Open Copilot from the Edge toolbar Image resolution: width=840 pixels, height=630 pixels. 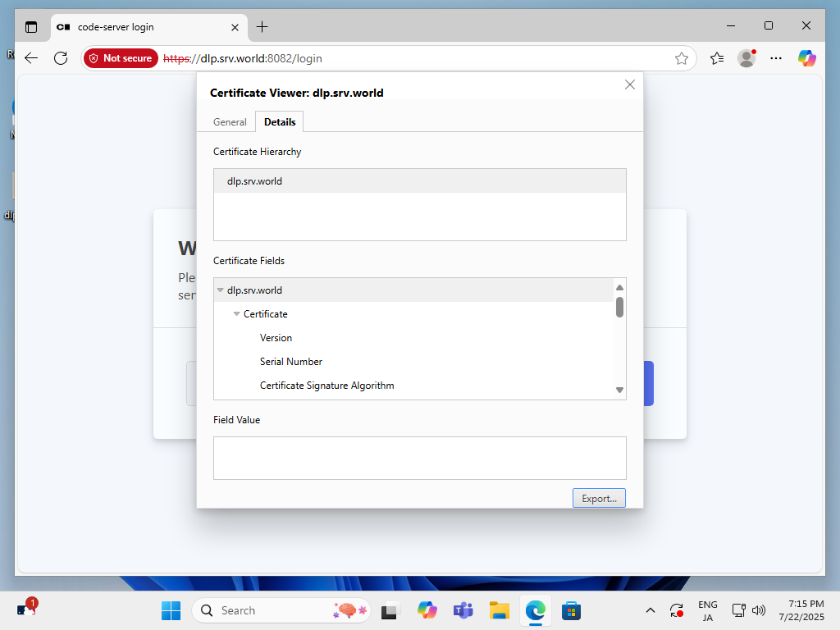[x=806, y=58]
